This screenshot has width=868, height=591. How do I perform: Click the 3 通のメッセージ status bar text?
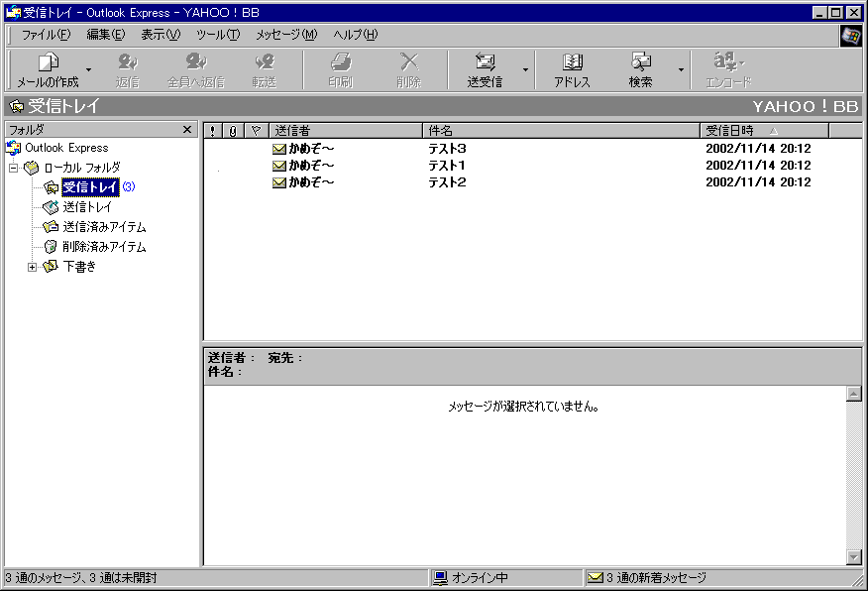[x=81, y=578]
